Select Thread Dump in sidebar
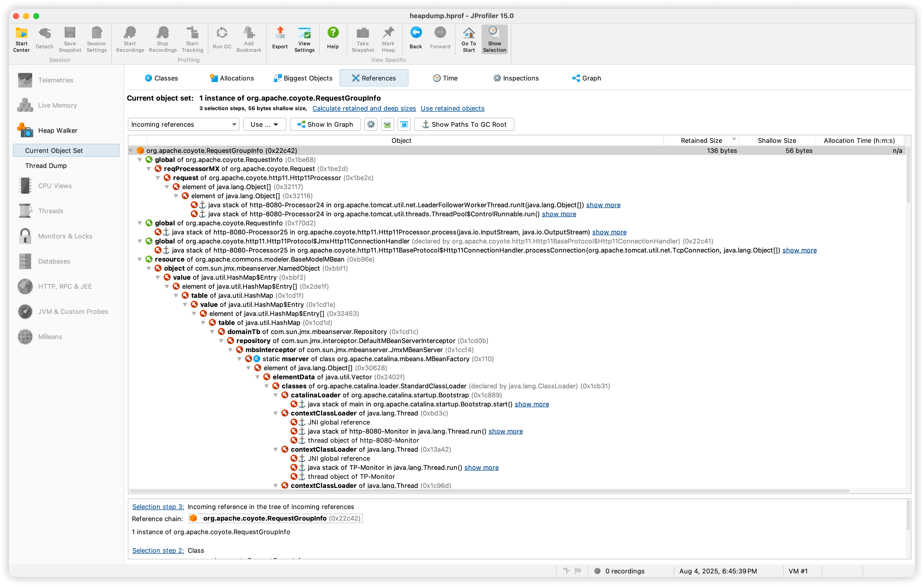 46,166
